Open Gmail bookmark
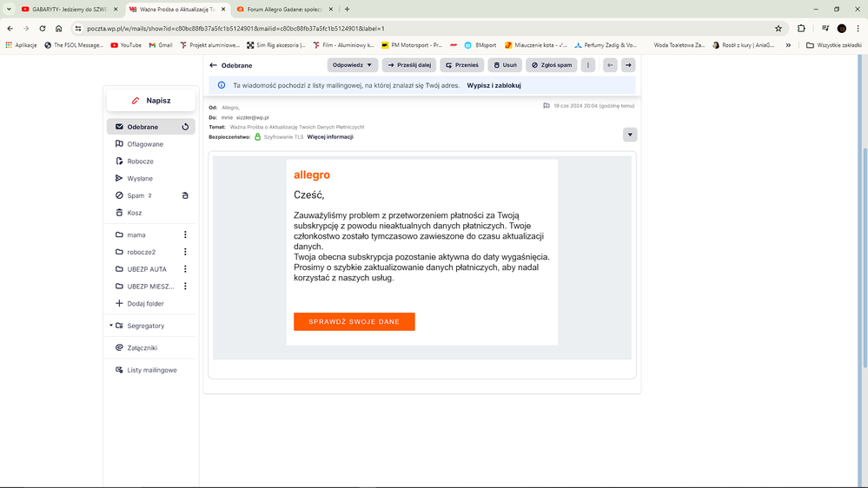 [161, 45]
